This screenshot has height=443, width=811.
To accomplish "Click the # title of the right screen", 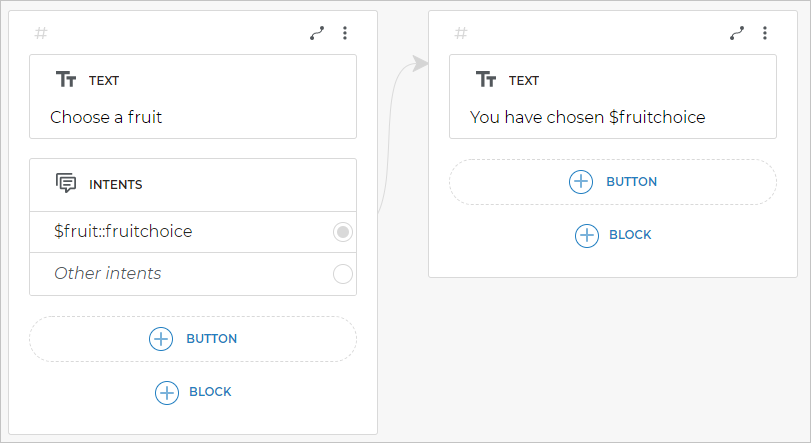I will [461, 33].
